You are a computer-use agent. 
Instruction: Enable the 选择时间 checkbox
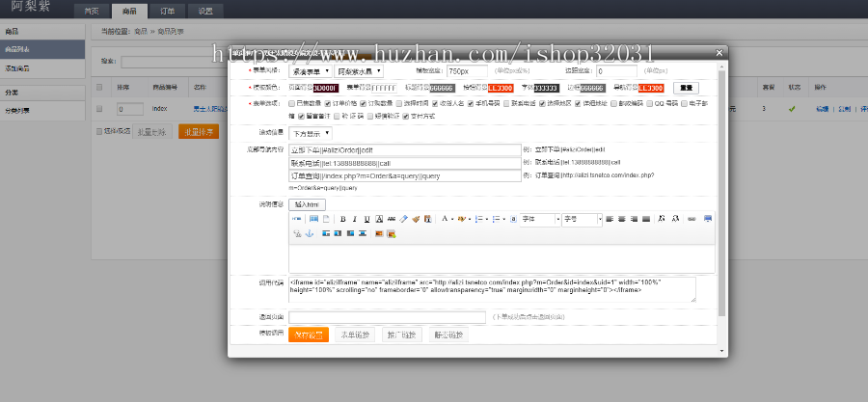(399, 103)
